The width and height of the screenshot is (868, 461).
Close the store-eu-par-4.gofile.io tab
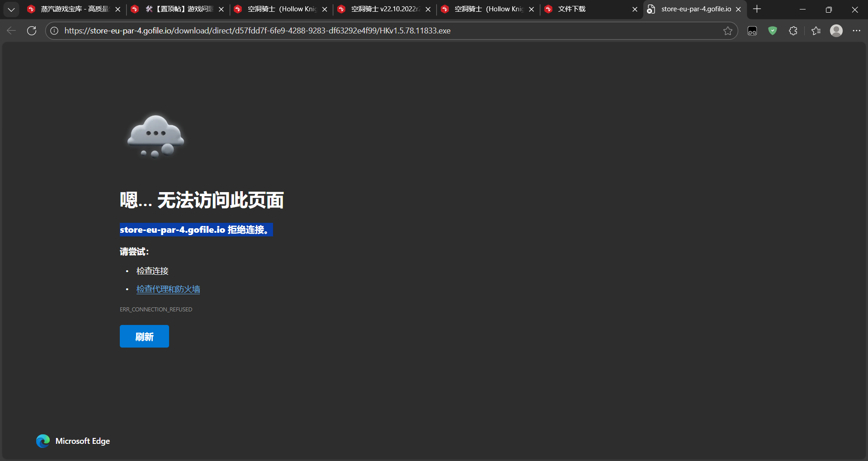(738, 9)
